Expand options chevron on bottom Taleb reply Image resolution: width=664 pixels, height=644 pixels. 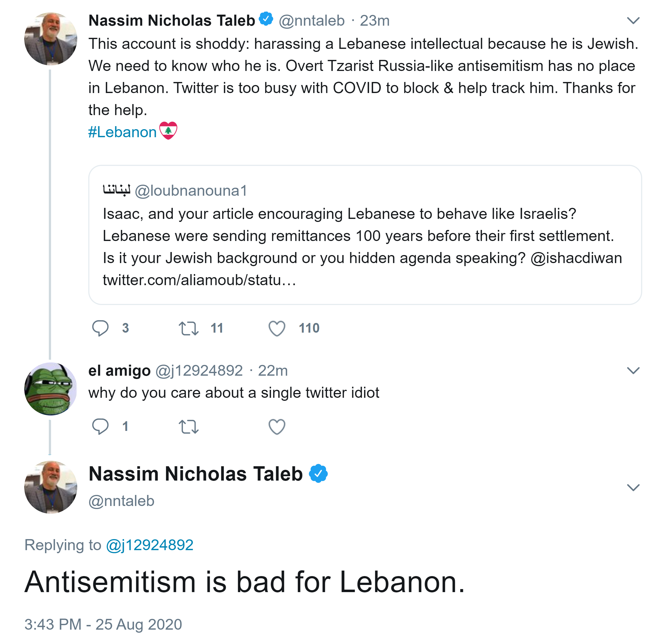coord(633,487)
